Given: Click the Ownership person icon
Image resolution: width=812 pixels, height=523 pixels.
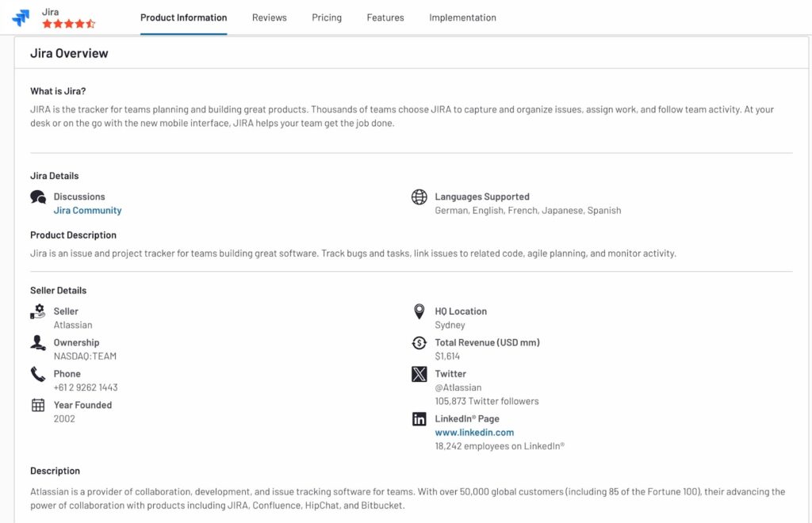Looking at the screenshot, I should 38,342.
